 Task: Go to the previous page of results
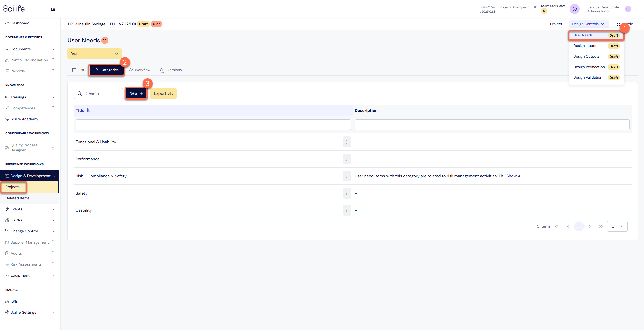568,226
